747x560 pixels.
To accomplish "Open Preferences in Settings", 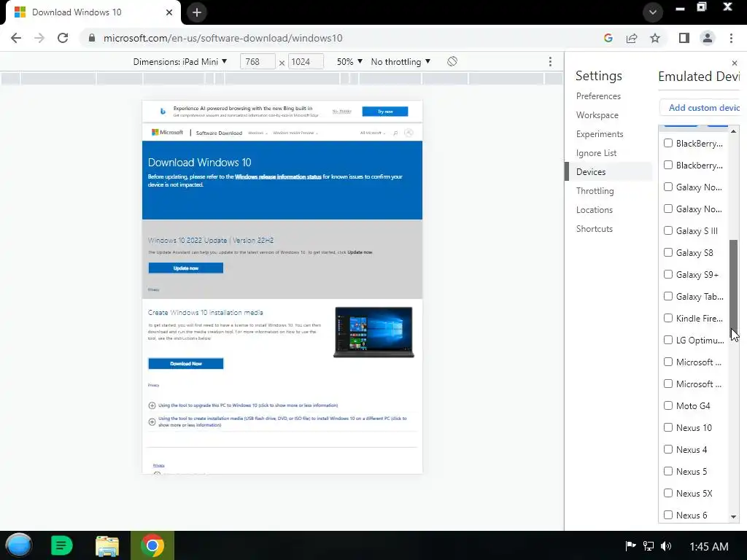I will [598, 96].
